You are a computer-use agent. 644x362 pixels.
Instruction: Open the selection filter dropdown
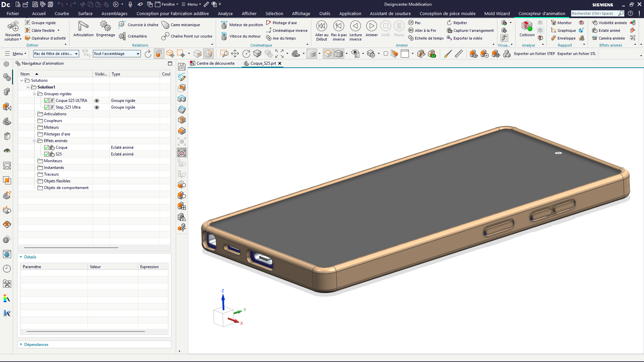(56, 54)
